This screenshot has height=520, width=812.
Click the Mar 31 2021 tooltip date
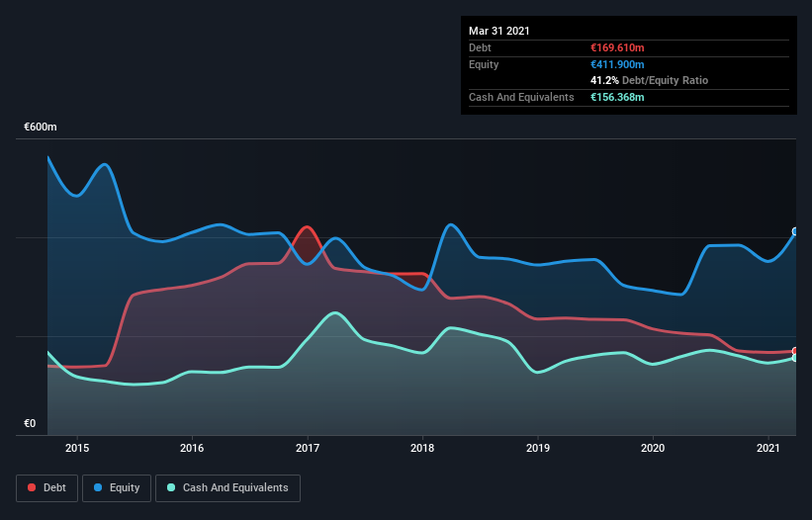(x=499, y=31)
